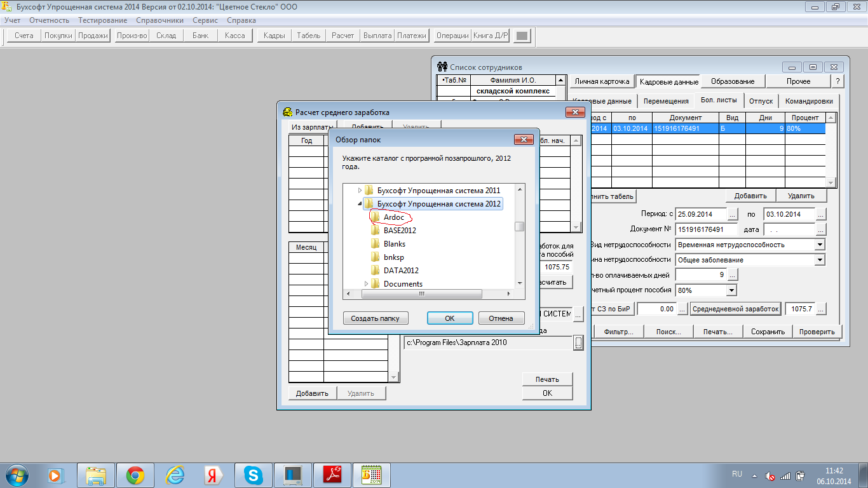868x488 pixels.
Task: Choose the DATA2012 folder
Action: (400, 271)
